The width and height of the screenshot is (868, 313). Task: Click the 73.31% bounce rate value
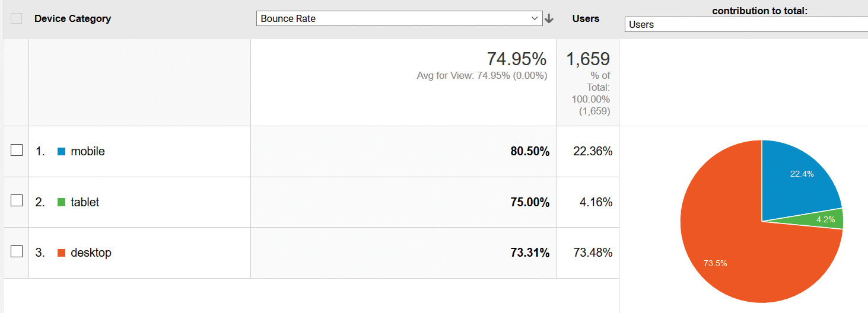530,253
